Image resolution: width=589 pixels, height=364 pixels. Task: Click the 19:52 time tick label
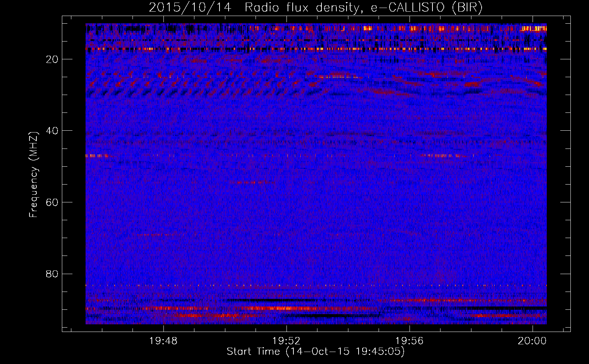coord(286,341)
